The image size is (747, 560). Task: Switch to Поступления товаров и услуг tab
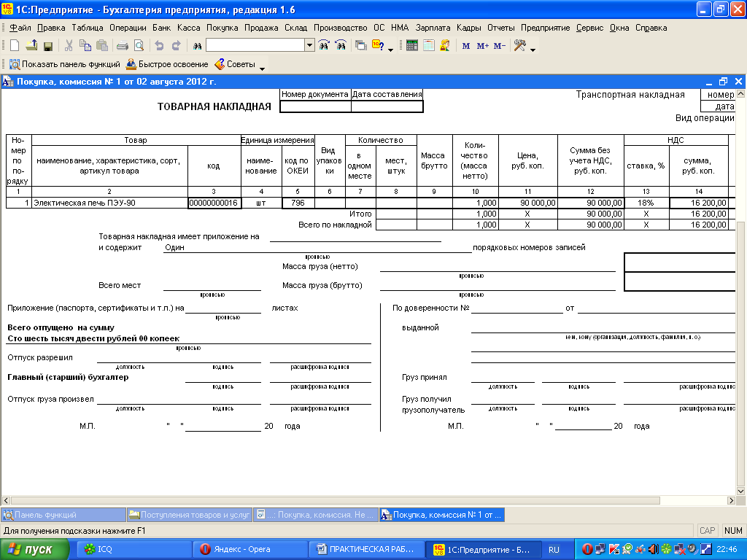[190, 515]
